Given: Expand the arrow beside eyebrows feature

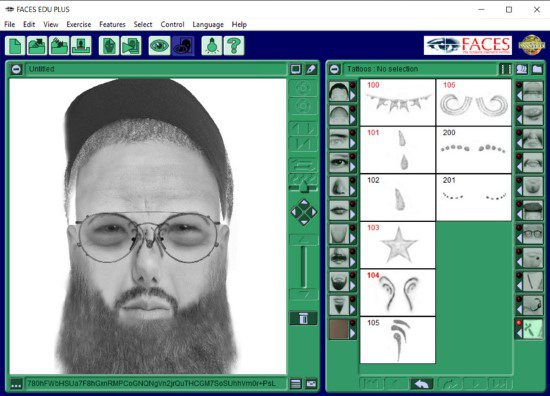Looking at the screenshot, I should point(353,143).
